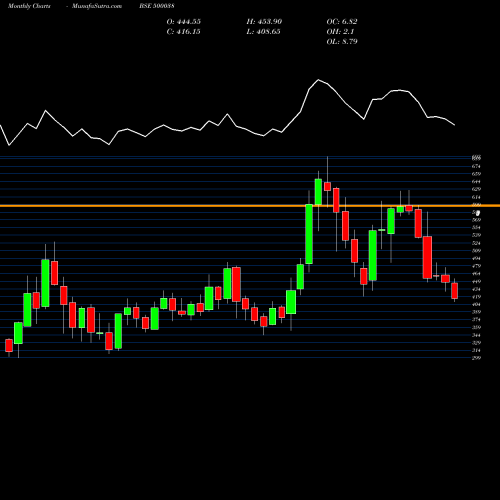Click the 299 price axis label
This screenshot has height=500, width=500.
coord(476,358)
